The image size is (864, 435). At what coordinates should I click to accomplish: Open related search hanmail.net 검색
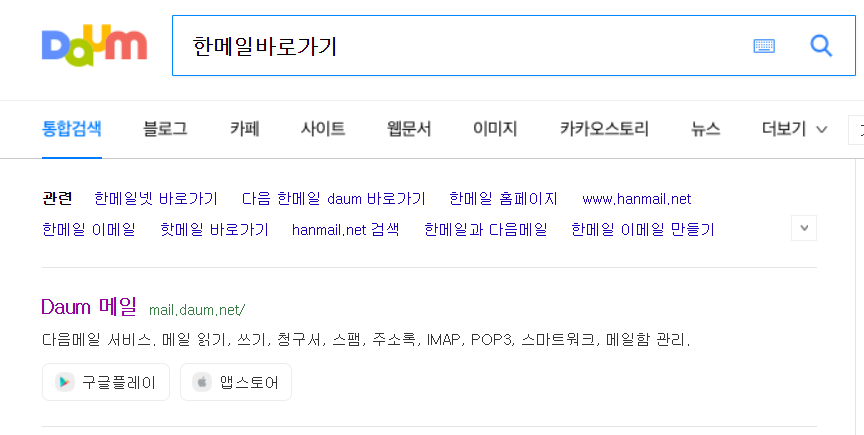click(x=345, y=229)
